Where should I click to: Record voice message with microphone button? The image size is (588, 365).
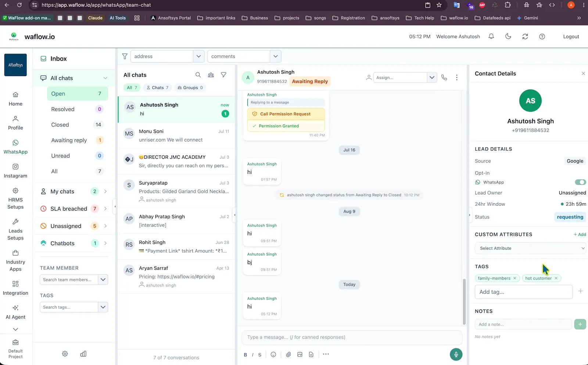456,354
